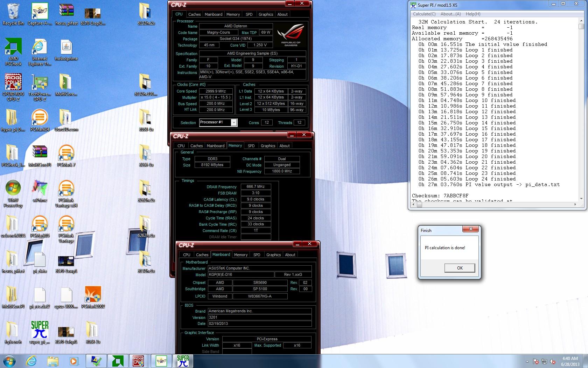Switch to ROG CPU-Z taskbar button
Viewport: 588px width, 368px height.
138,361
